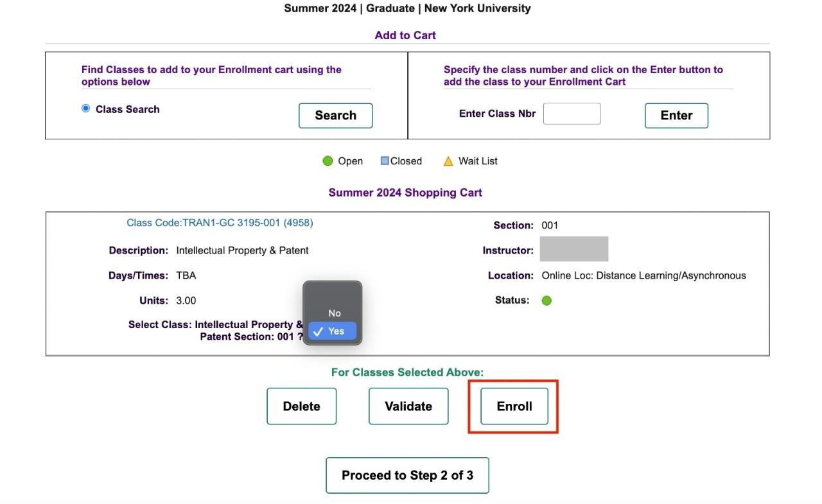
Task: Click the highlighted Enroll button
Action: pyautogui.click(x=514, y=406)
